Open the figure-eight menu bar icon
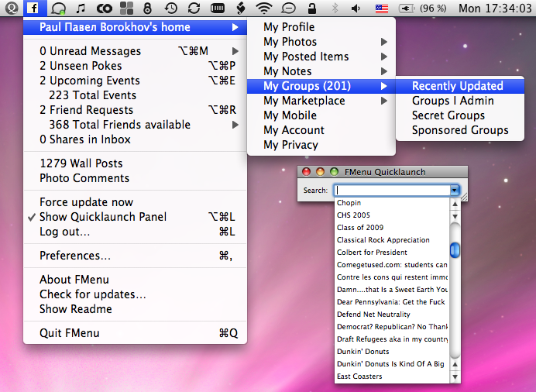This screenshot has height=392, width=536. click(147, 9)
